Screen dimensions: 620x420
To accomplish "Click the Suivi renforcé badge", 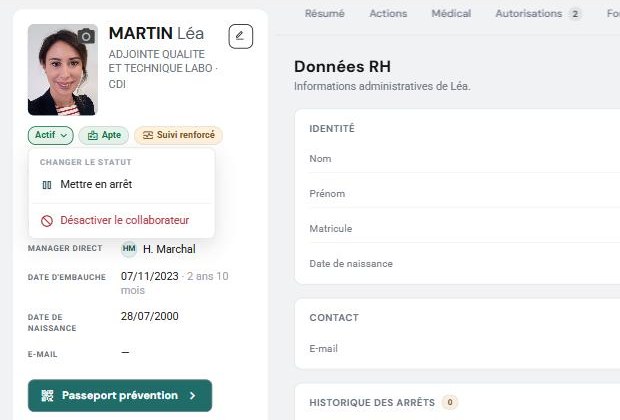I will click(178, 135).
